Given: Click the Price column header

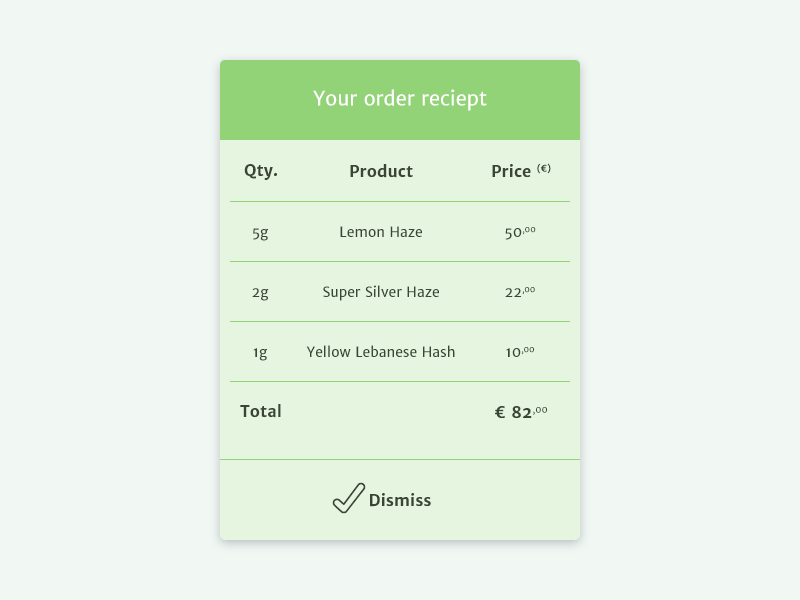Looking at the screenshot, I should click(x=511, y=171).
